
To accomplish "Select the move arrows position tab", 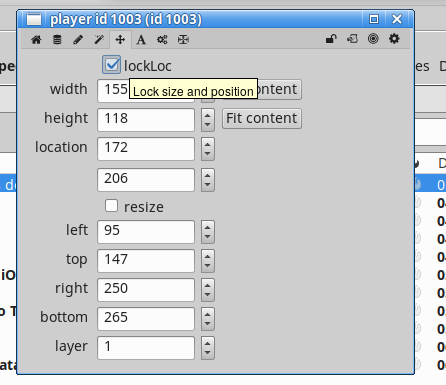I will click(x=120, y=40).
